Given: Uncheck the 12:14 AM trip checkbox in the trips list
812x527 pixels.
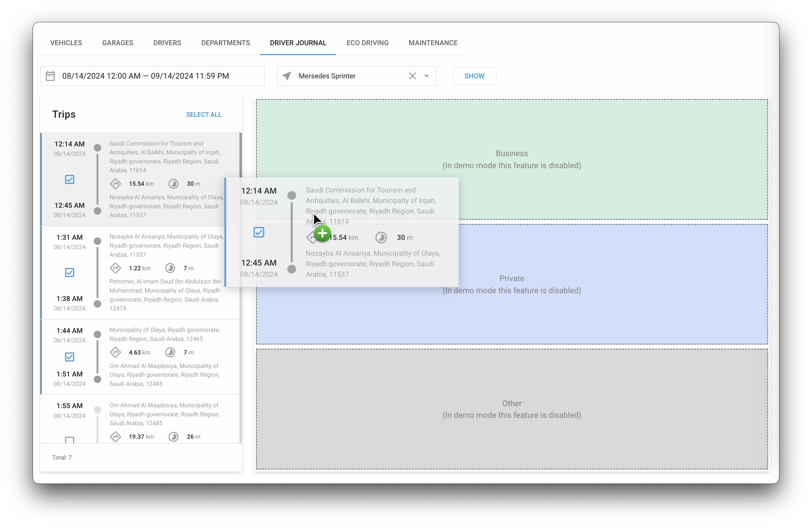Looking at the screenshot, I should (70, 179).
